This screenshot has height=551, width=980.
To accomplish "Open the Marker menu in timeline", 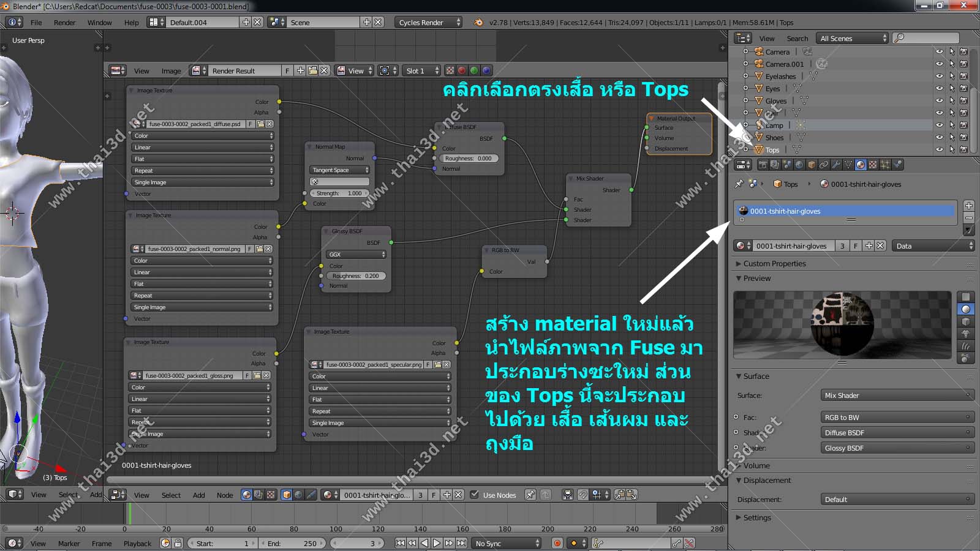I will tap(69, 544).
